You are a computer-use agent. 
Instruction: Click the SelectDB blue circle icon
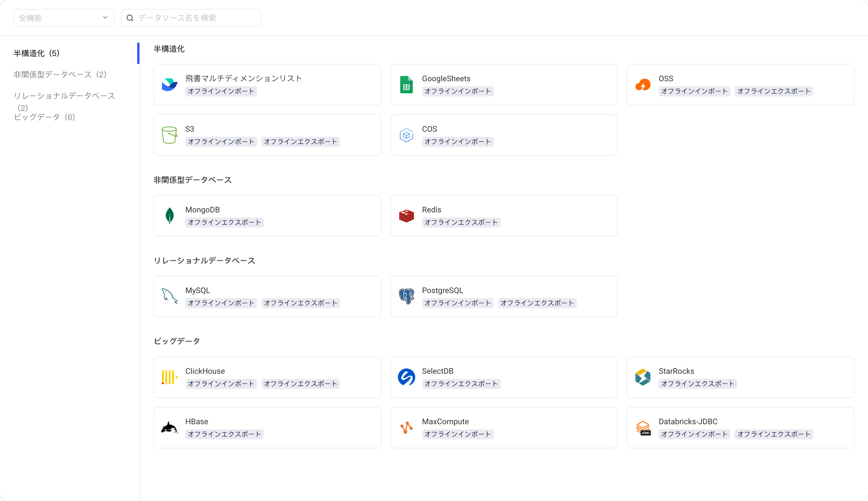click(406, 377)
